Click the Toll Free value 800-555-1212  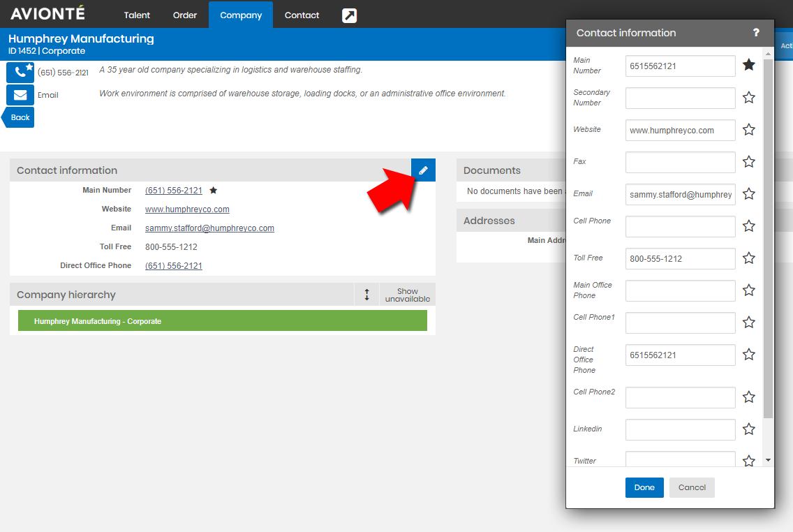click(x=171, y=246)
